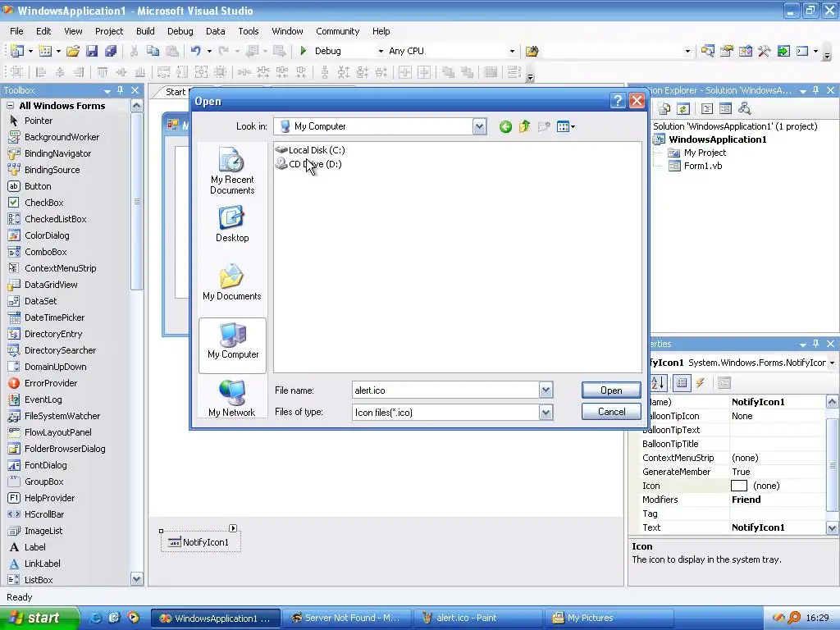Select CheckBox control in Toolbox

[x=44, y=203]
